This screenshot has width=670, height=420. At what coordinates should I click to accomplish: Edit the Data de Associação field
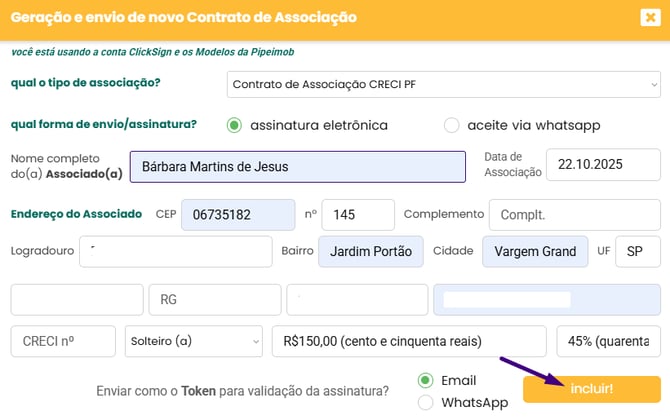(x=603, y=165)
